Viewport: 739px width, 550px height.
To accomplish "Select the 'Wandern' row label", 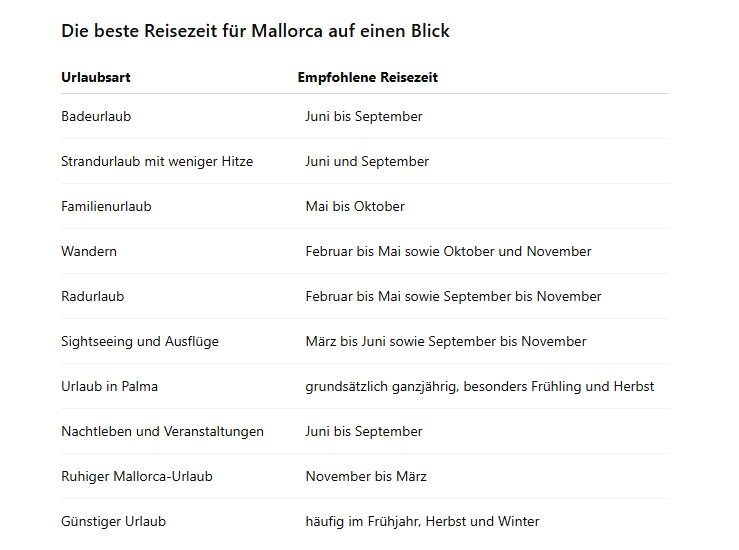I will pos(89,252).
